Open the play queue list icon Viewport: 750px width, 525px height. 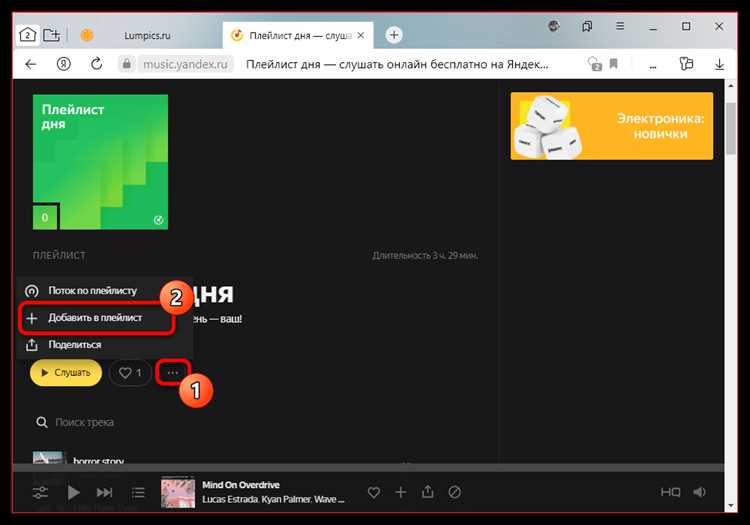138,492
